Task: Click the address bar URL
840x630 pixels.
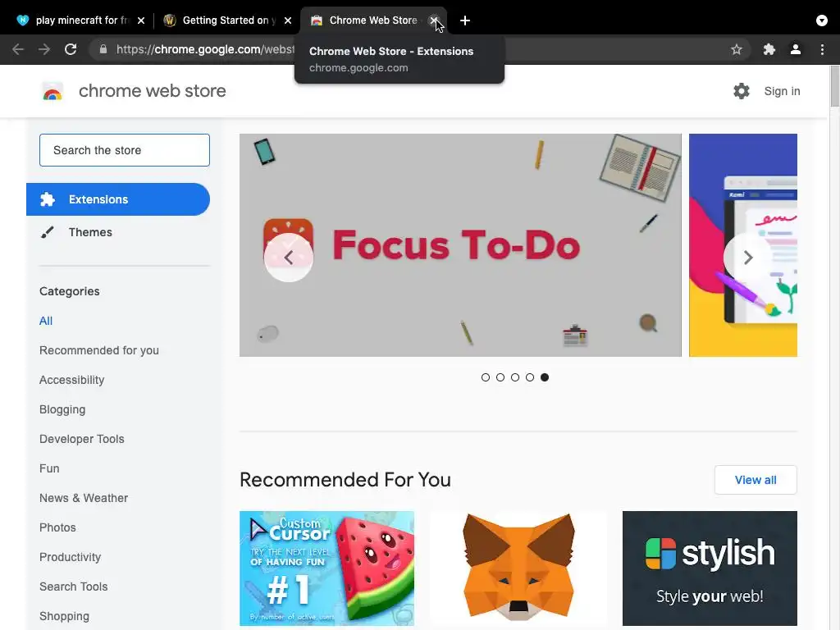Action: coord(204,49)
